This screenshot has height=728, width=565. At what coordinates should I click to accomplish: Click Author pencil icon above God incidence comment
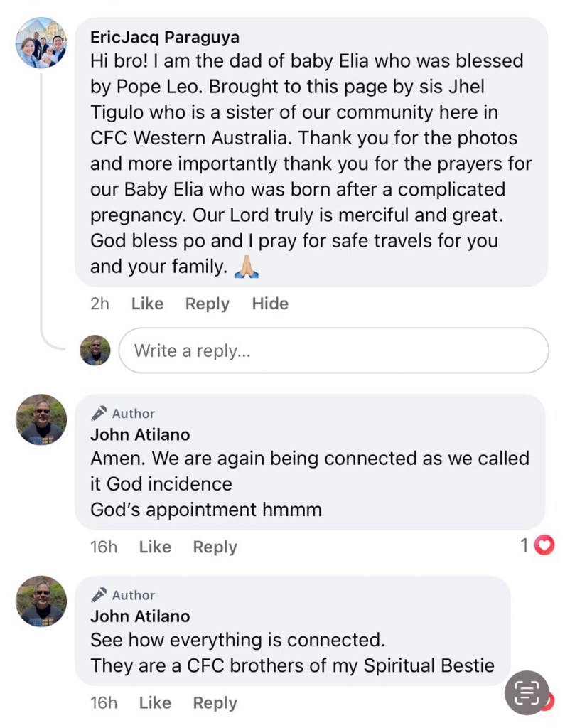coord(100,413)
